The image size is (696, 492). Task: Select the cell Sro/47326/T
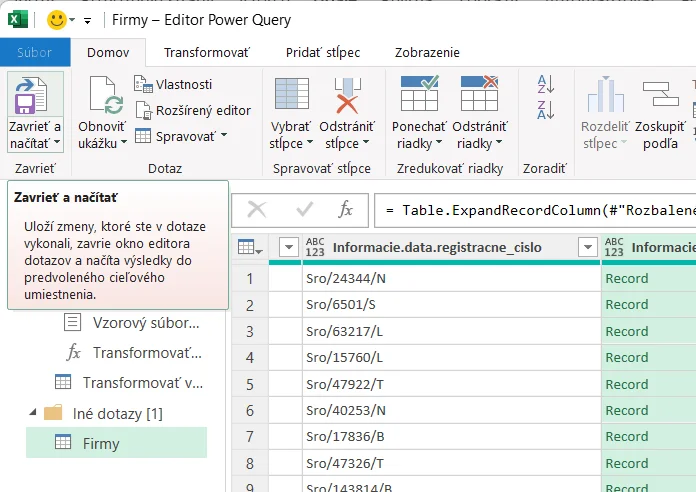click(451, 463)
